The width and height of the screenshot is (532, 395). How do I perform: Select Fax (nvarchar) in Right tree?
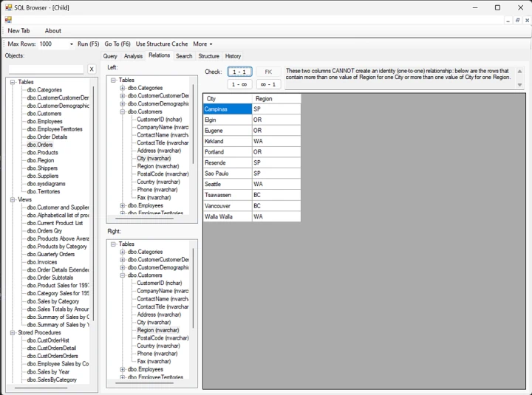click(x=154, y=362)
